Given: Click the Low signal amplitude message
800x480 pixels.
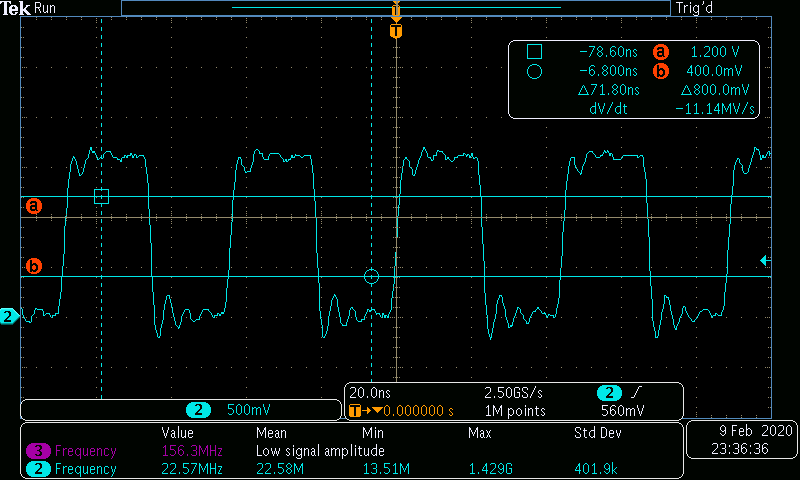Looking at the screenshot, I should pos(320,451).
